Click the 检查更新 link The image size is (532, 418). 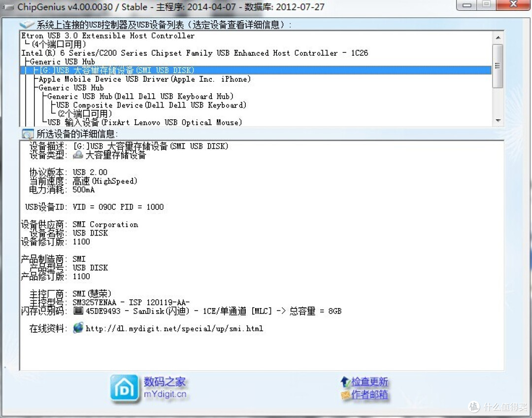[369, 382]
